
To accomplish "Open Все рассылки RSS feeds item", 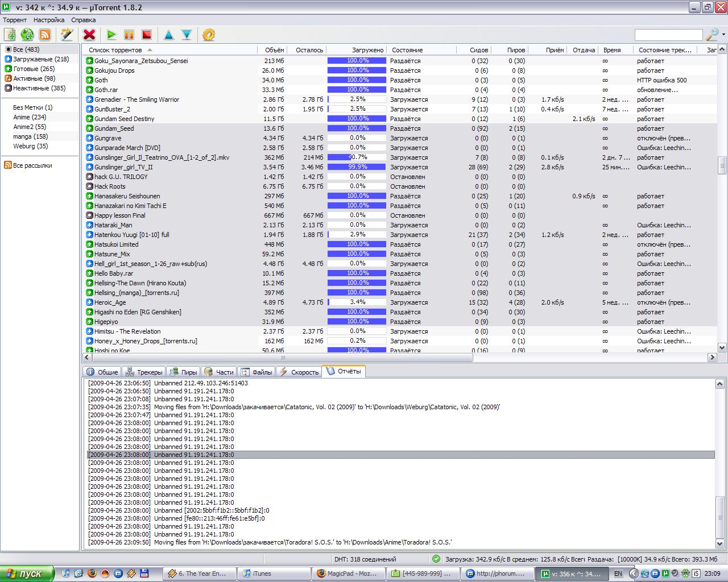I will click(28, 165).
